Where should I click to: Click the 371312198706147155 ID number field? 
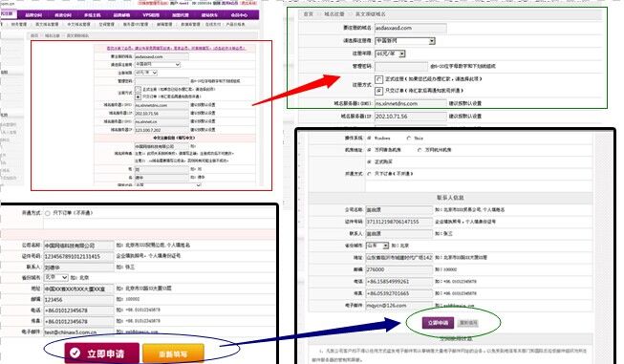(398, 222)
